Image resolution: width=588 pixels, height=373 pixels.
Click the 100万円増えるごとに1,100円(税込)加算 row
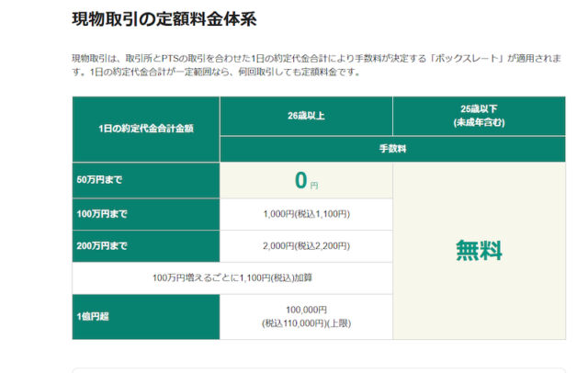[232, 277]
